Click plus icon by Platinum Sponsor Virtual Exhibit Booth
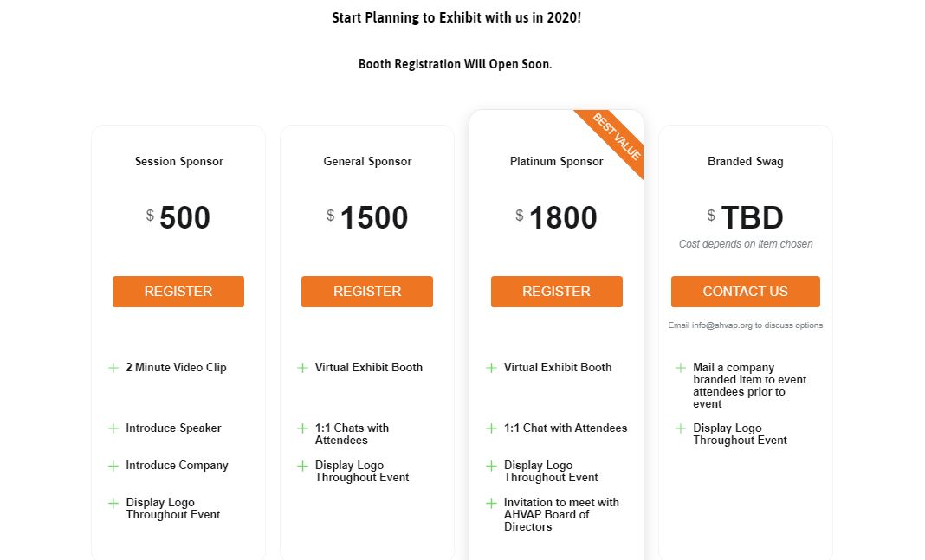This screenshot has width=925, height=560. point(492,368)
